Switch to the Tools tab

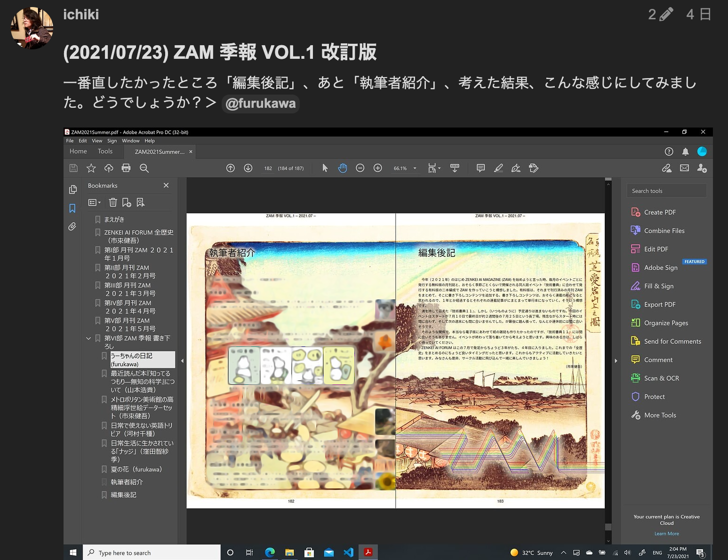[x=105, y=152]
